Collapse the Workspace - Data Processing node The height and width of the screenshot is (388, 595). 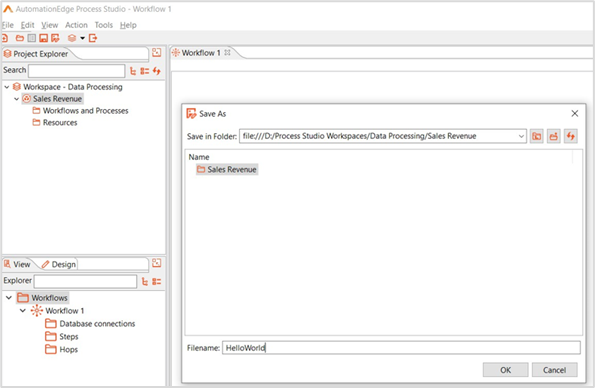point(7,87)
